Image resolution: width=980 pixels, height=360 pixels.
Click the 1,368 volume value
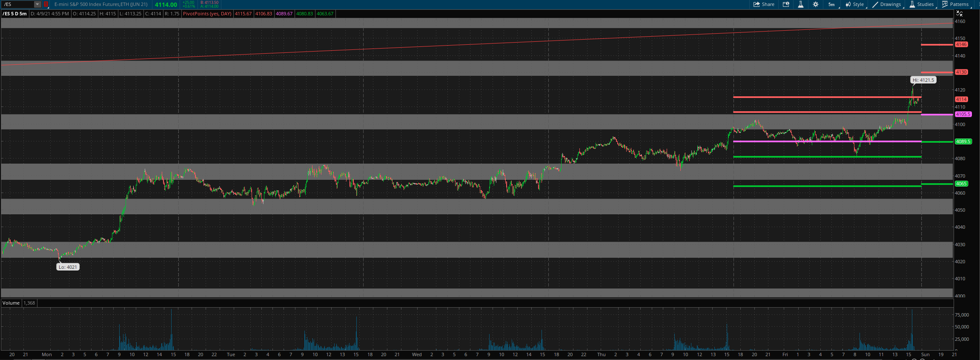(29, 303)
